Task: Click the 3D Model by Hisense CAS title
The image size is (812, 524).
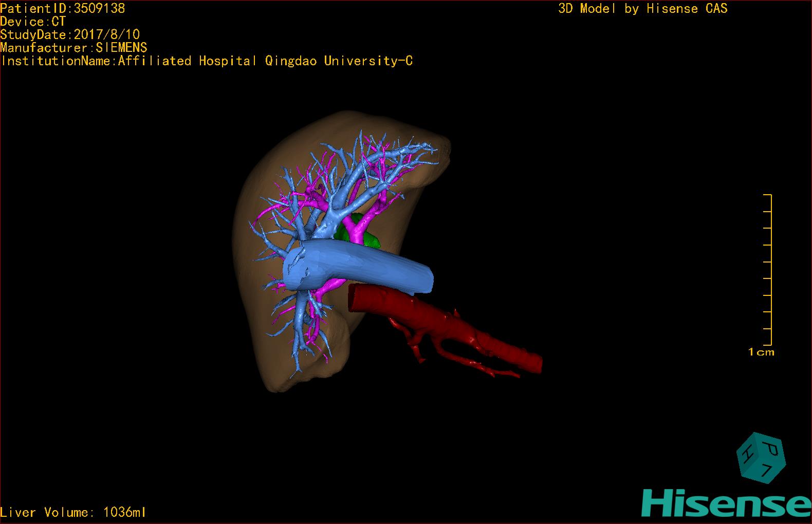Action: click(642, 8)
